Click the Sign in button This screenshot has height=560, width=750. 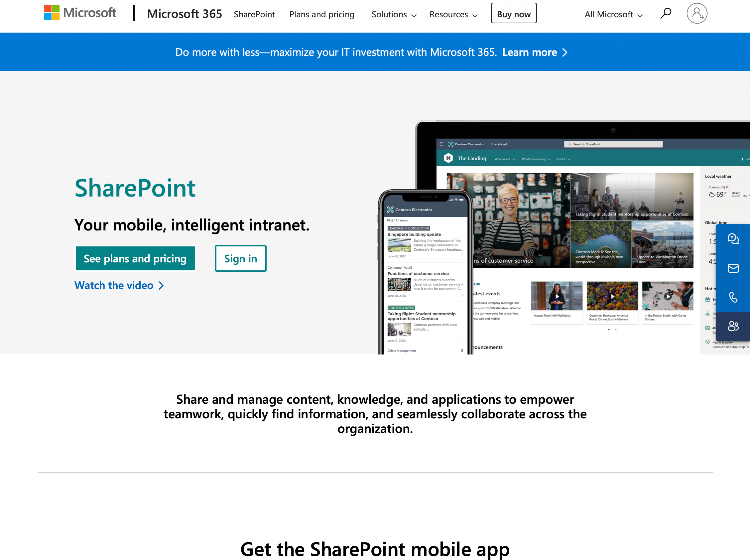[240, 258]
